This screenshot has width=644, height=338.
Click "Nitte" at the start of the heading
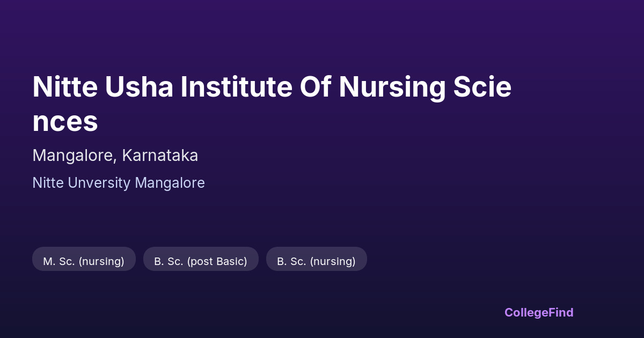[64, 87]
